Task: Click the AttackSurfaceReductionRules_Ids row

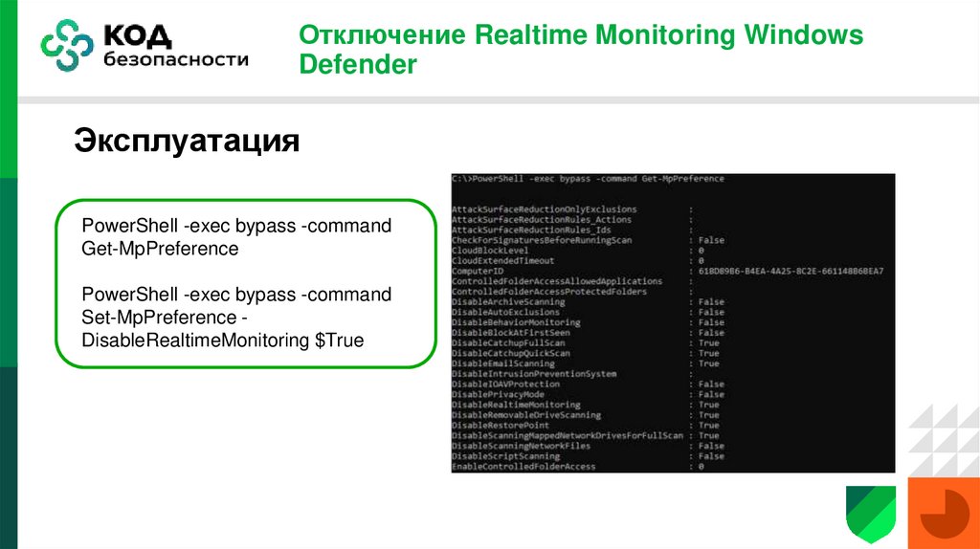Action: pos(572,230)
